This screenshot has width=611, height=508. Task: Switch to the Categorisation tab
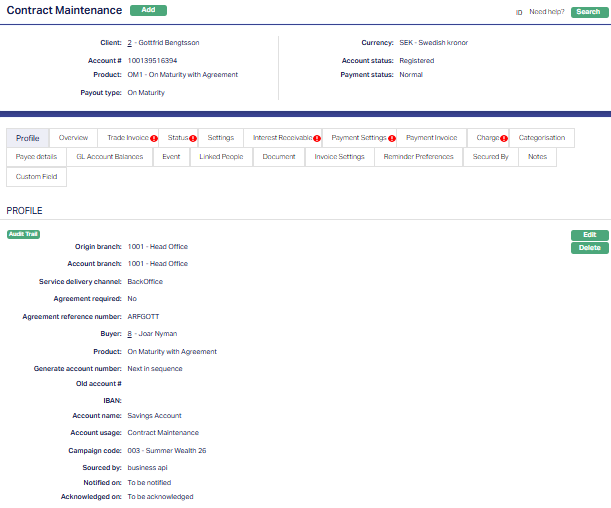[542, 138]
